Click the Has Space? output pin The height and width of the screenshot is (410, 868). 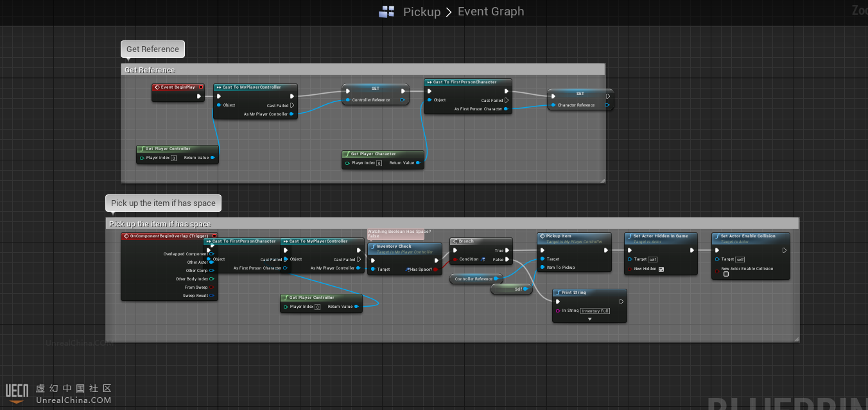[435, 269]
